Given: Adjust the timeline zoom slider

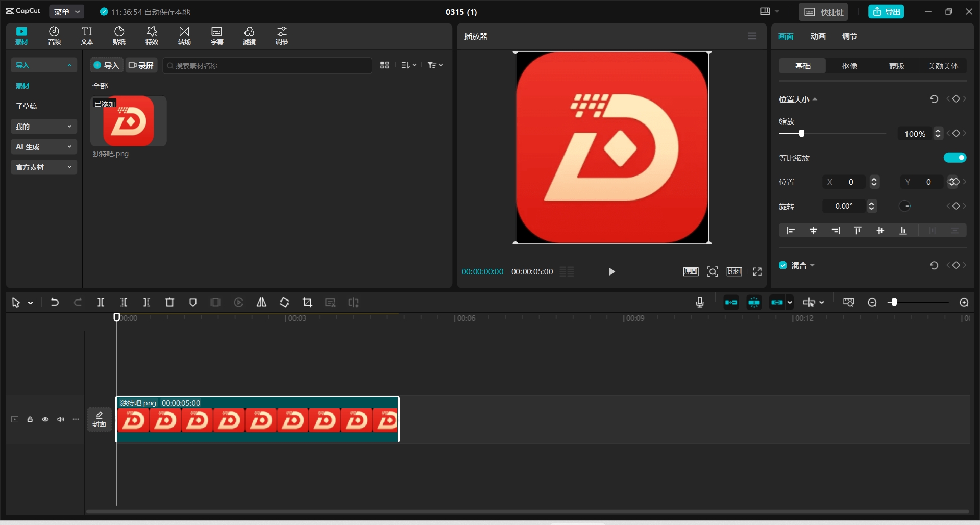Looking at the screenshot, I should point(893,303).
